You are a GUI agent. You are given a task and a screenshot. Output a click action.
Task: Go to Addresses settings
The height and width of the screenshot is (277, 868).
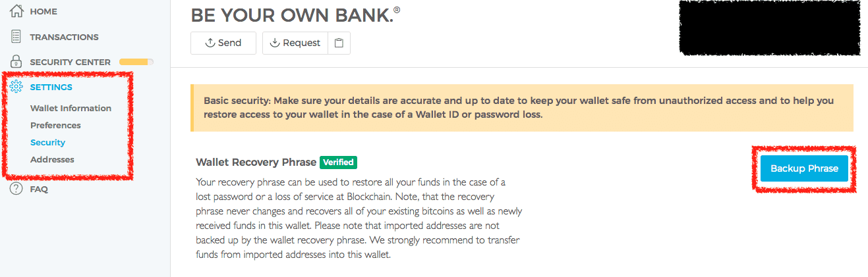coord(52,159)
